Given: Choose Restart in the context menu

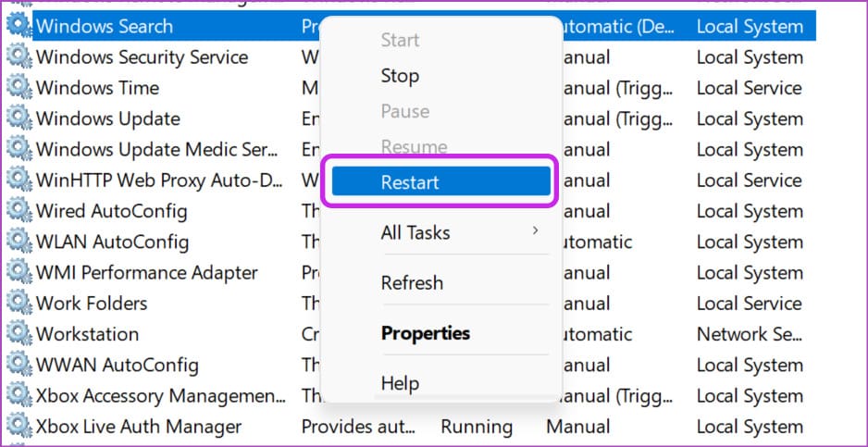Looking at the screenshot, I should 440,181.
